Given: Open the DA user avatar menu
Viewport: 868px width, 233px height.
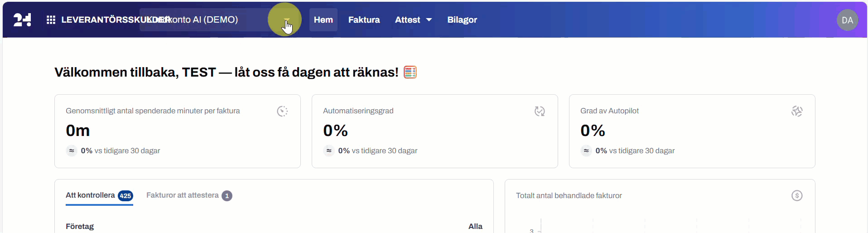Looking at the screenshot, I should tap(847, 20).
